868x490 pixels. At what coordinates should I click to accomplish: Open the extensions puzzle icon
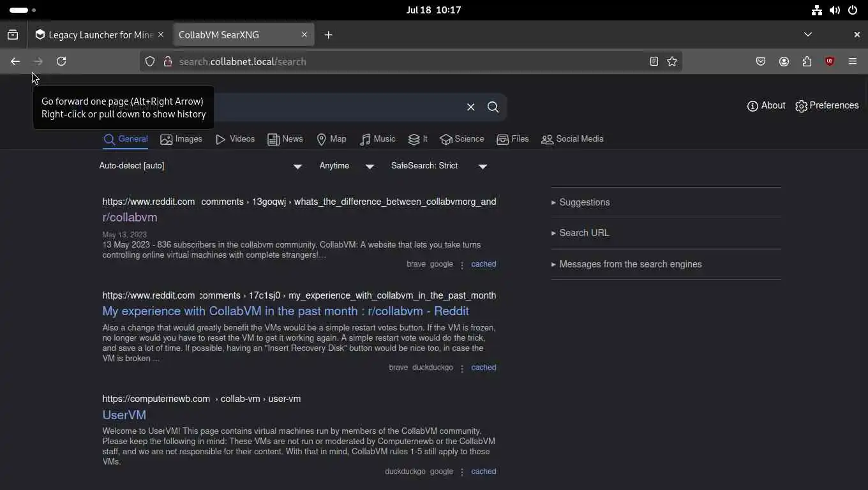807,61
